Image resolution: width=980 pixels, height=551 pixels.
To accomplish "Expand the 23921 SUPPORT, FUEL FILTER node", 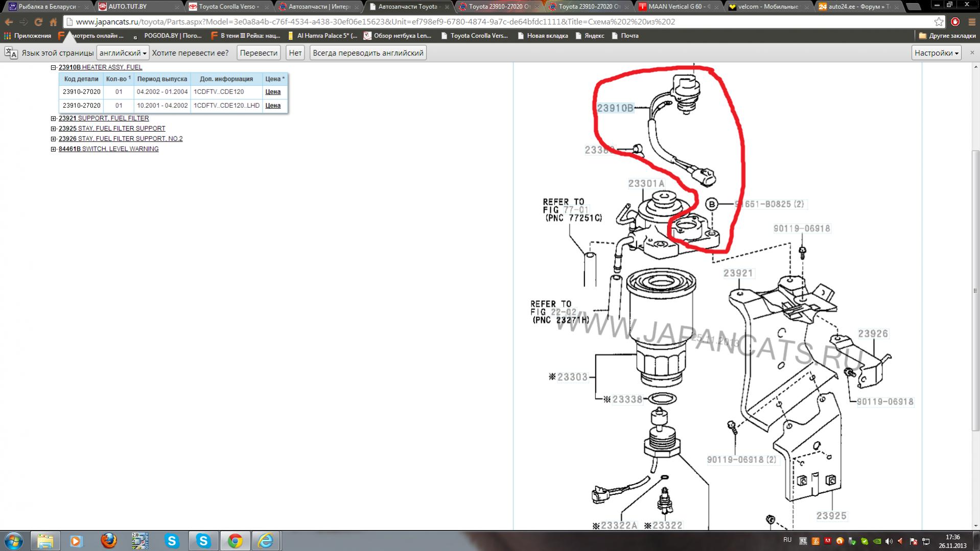I will 53,118.
